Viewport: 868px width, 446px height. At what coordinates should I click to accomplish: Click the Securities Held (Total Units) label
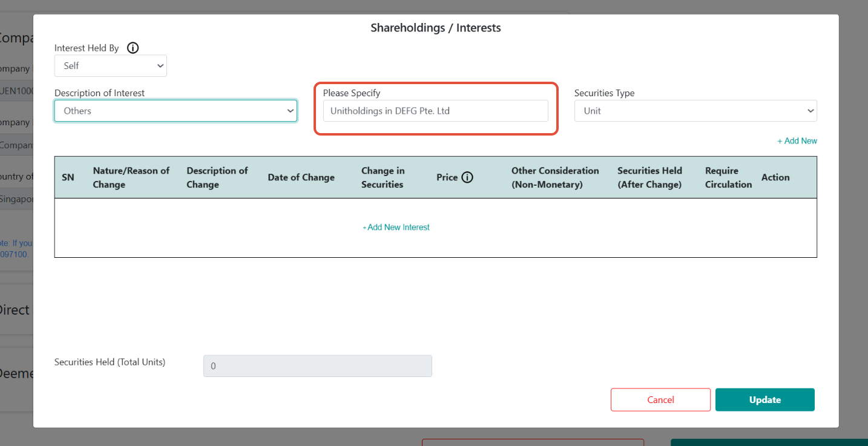click(x=110, y=362)
